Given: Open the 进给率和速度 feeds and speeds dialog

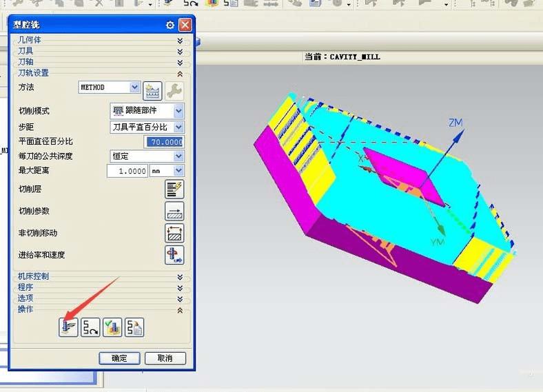Looking at the screenshot, I should tap(174, 255).
